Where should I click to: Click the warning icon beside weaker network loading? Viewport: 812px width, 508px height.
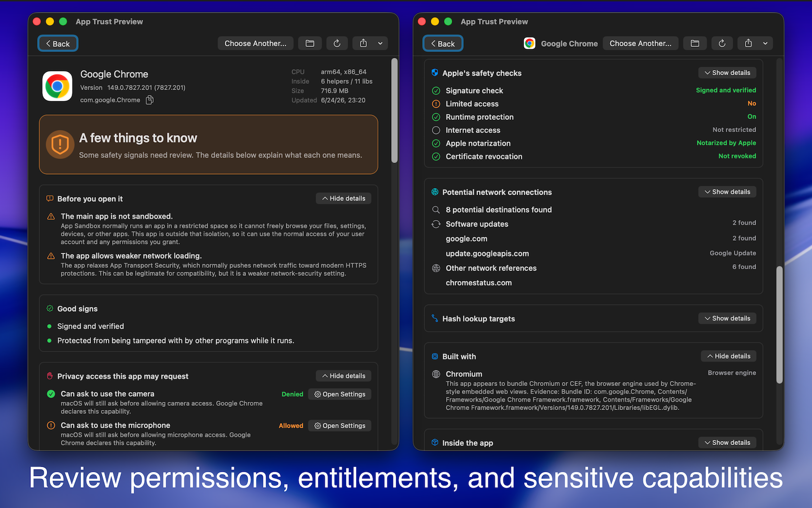tap(51, 256)
